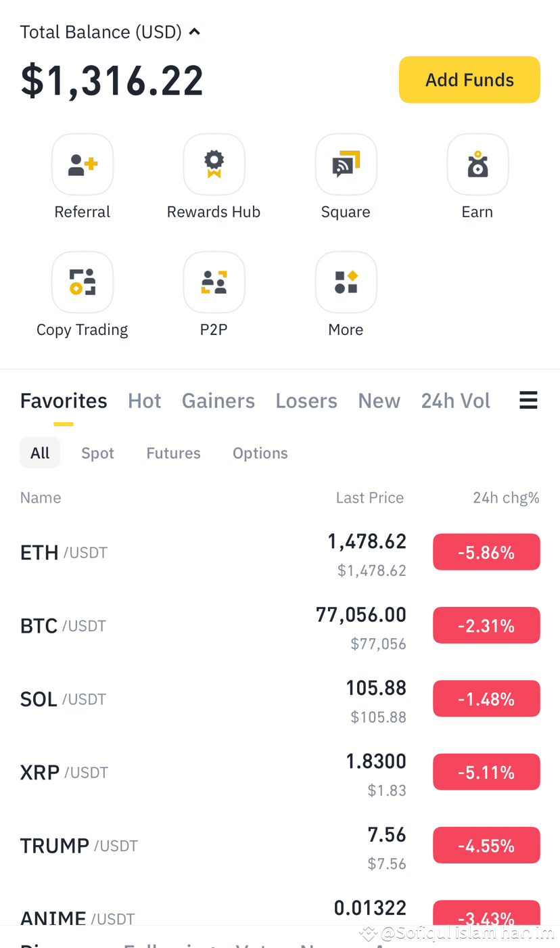Select the All filter chip
This screenshot has width=560, height=948.
point(40,453)
